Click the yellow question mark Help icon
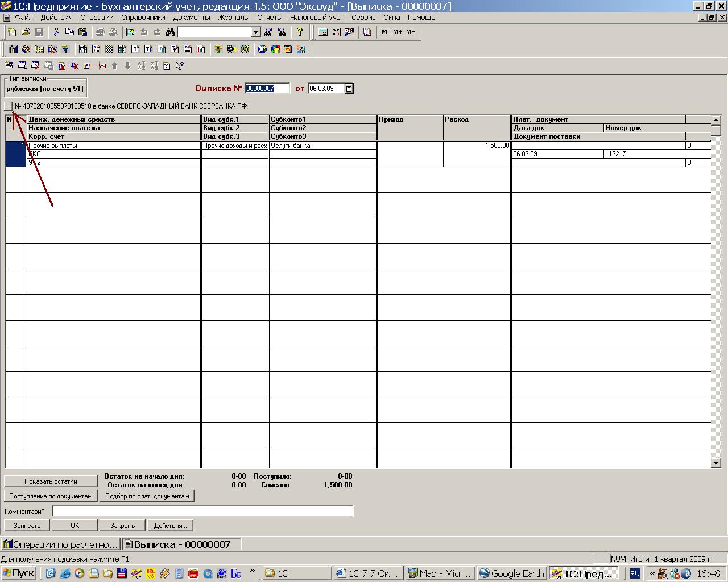This screenshot has height=582, width=728. tap(300, 32)
